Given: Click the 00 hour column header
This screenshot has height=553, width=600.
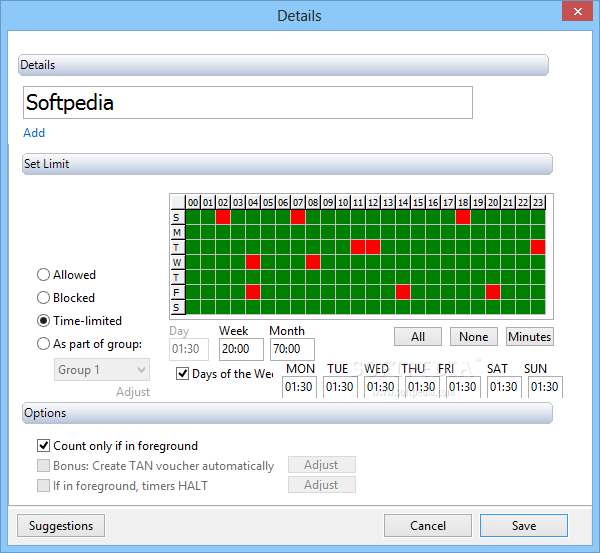Looking at the screenshot, I should pos(193,202).
